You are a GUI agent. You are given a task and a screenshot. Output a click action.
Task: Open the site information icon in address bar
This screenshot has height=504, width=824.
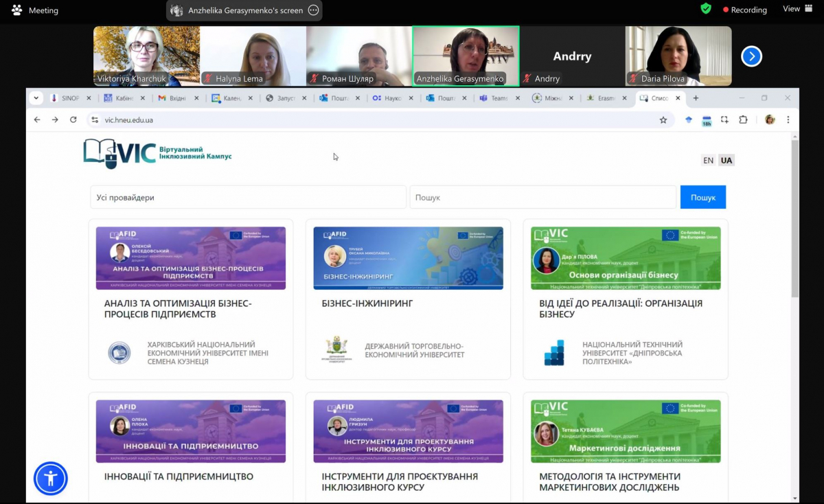[x=95, y=119]
